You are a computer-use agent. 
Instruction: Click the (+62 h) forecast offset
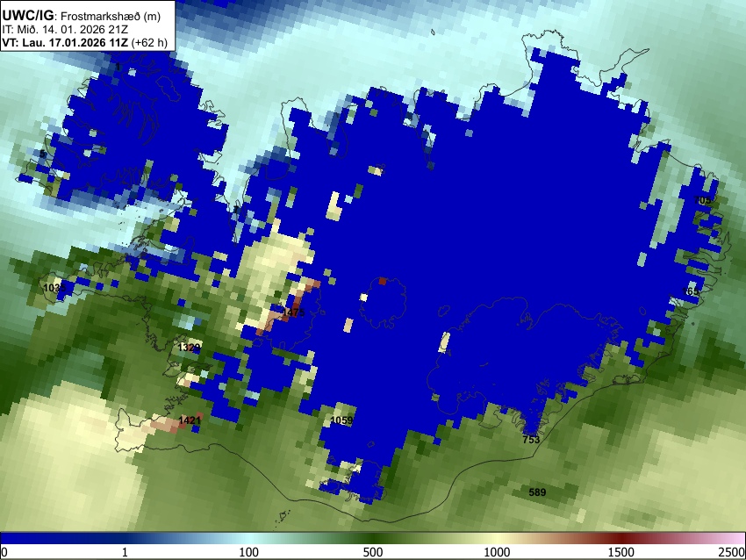(149, 43)
